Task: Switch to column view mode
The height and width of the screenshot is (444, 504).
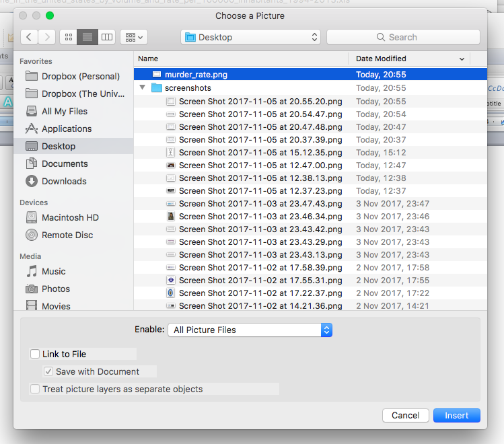Action: pyautogui.click(x=106, y=37)
